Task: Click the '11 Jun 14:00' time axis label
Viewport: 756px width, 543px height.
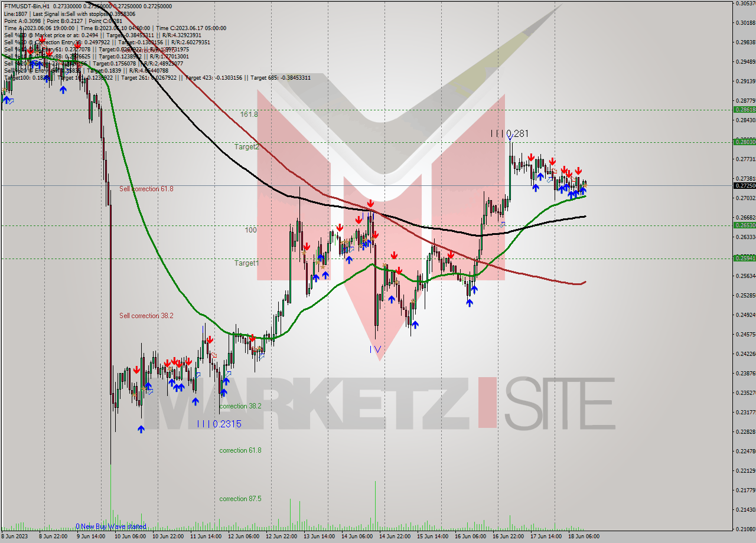Action: click(x=206, y=537)
